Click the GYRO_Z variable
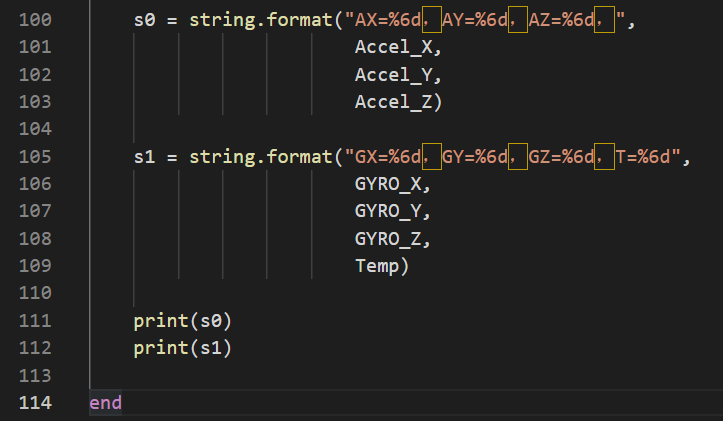723x421 pixels. coord(388,239)
